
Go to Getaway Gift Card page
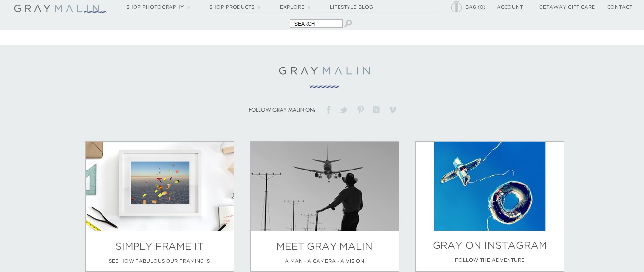click(x=567, y=7)
